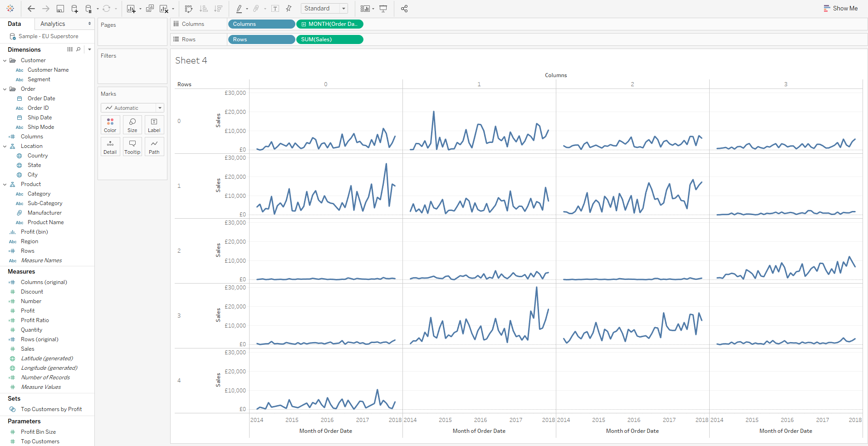Toggle Pause Auto Updates icon
Screen dimensions: 868x446
89,9
